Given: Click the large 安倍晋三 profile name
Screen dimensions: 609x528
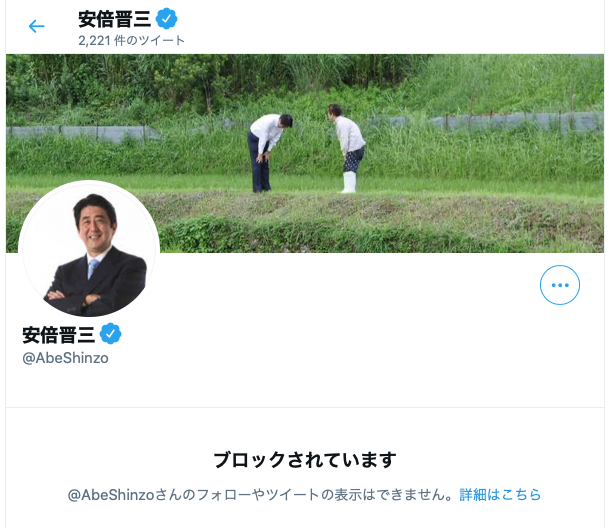Looking at the screenshot, I should pos(59,335).
